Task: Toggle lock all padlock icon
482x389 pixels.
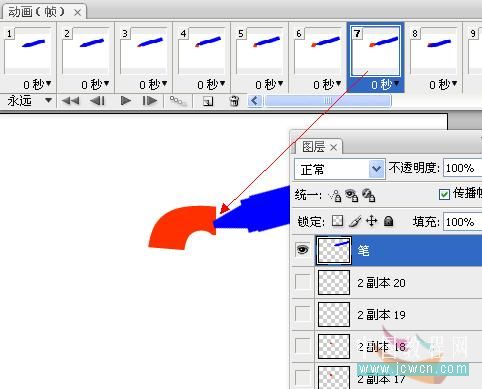Action: coord(388,221)
